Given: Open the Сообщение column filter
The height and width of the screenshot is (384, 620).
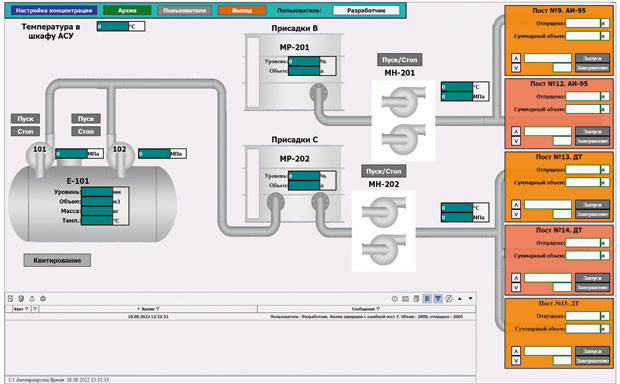Looking at the screenshot, I should [378, 309].
